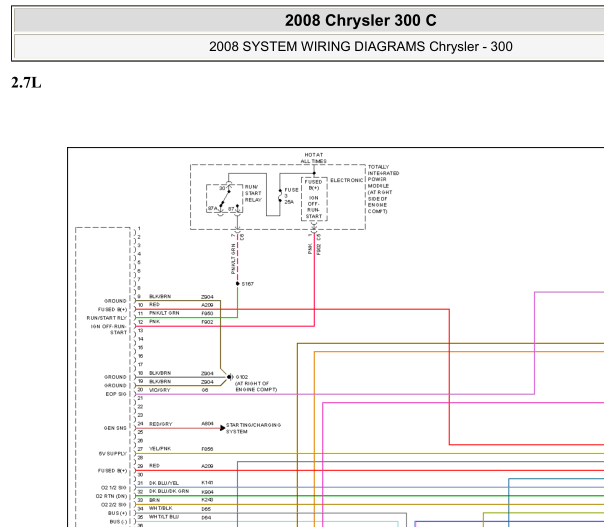Click "RED" wire color on pin 10
The height and width of the screenshot is (527, 604).
154,305
